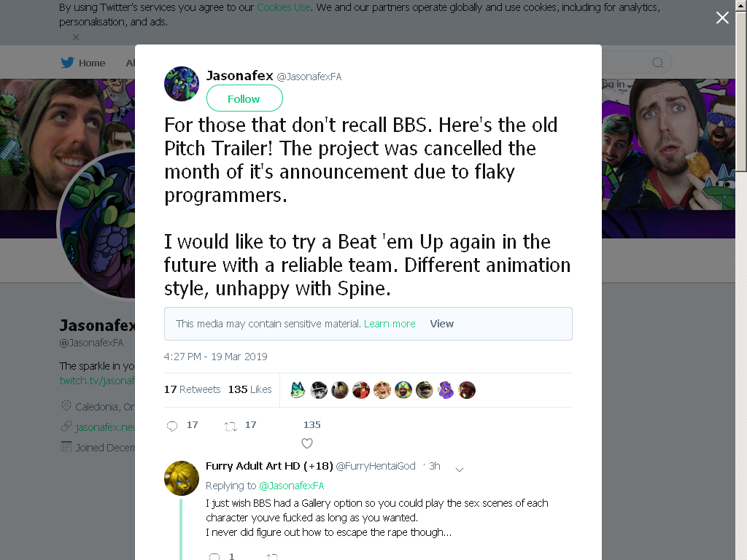Expand options chevron on FurryHentaiGod reply
This screenshot has width=747, height=560.
click(460, 470)
